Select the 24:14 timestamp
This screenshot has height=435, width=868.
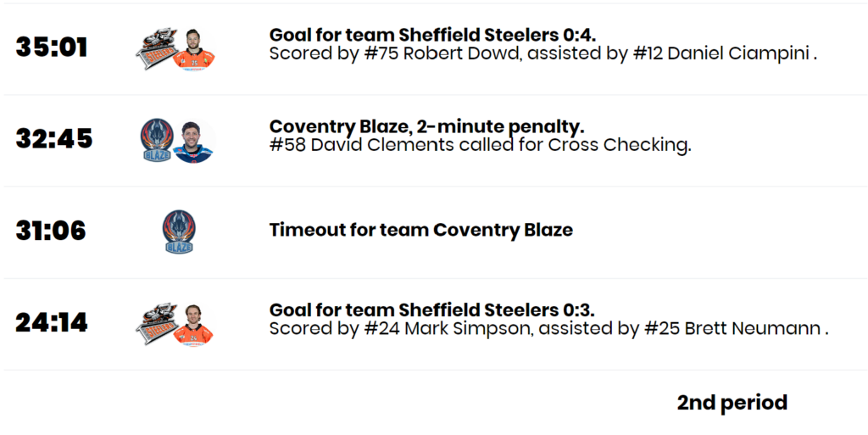(x=52, y=322)
